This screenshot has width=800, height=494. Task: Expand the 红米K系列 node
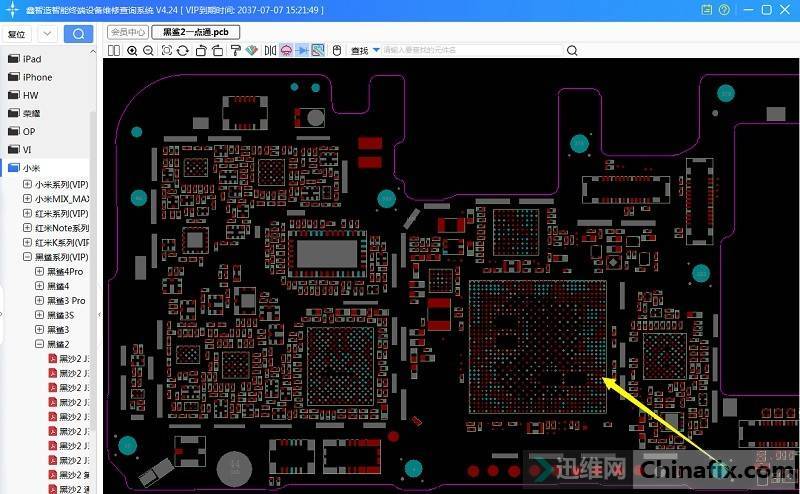(x=28, y=242)
